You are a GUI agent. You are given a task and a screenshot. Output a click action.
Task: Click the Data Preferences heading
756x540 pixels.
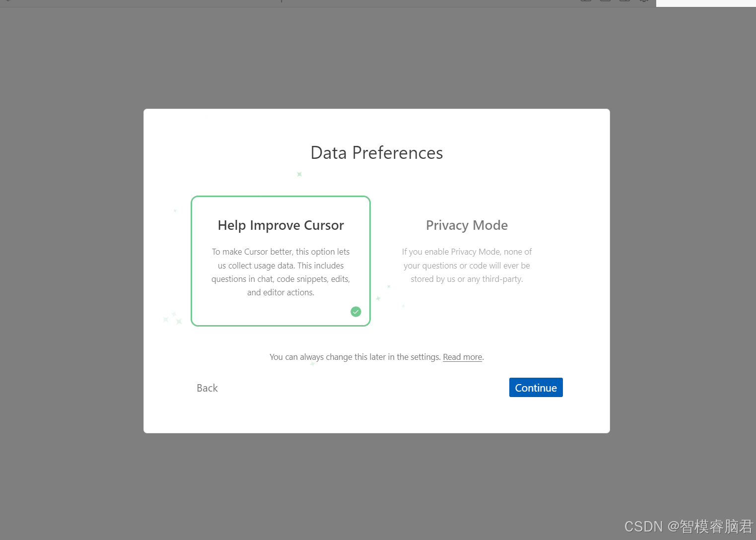click(377, 153)
